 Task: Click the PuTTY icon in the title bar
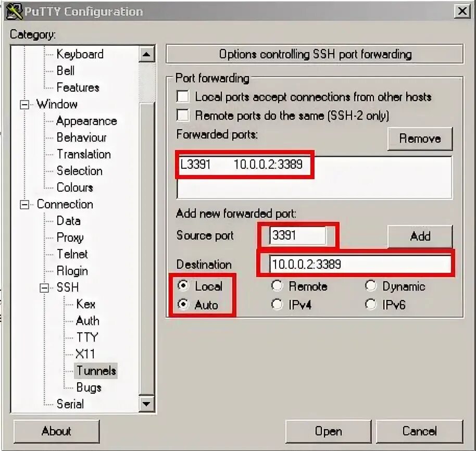14,11
